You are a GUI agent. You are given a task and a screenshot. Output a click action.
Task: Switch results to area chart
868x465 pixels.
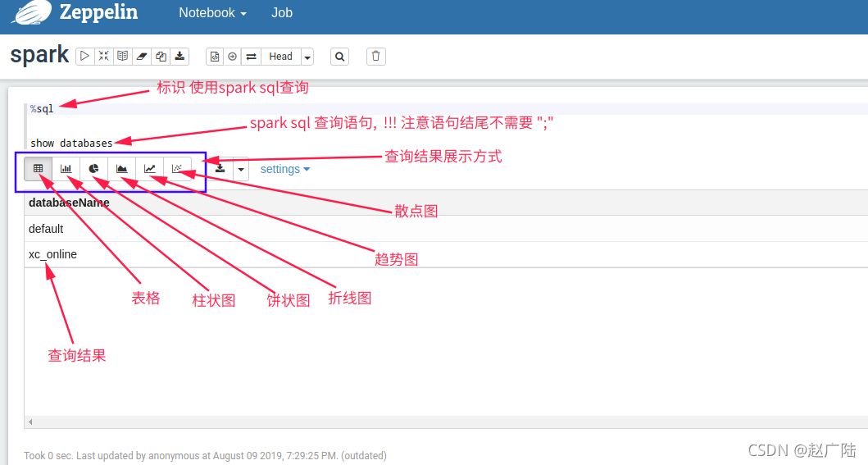pyautogui.click(x=122, y=169)
